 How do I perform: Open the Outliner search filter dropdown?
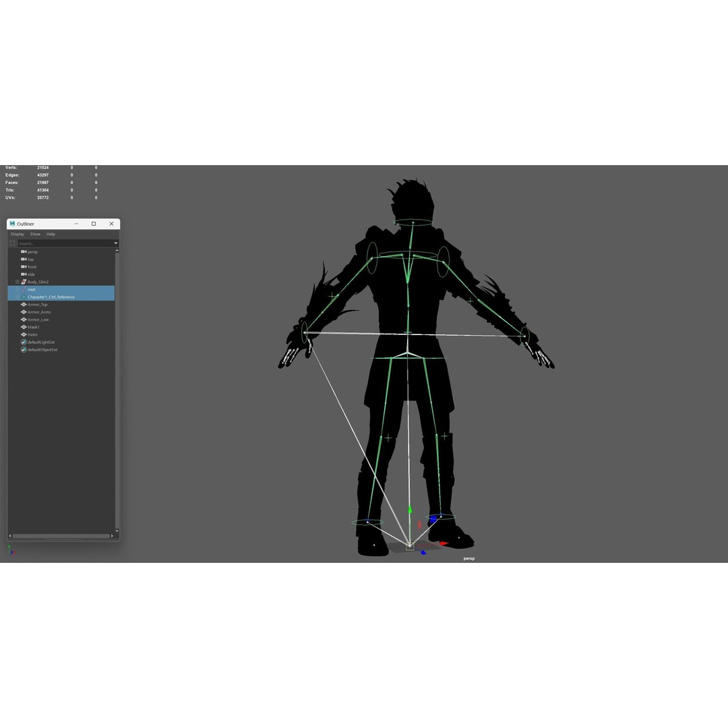click(116, 243)
